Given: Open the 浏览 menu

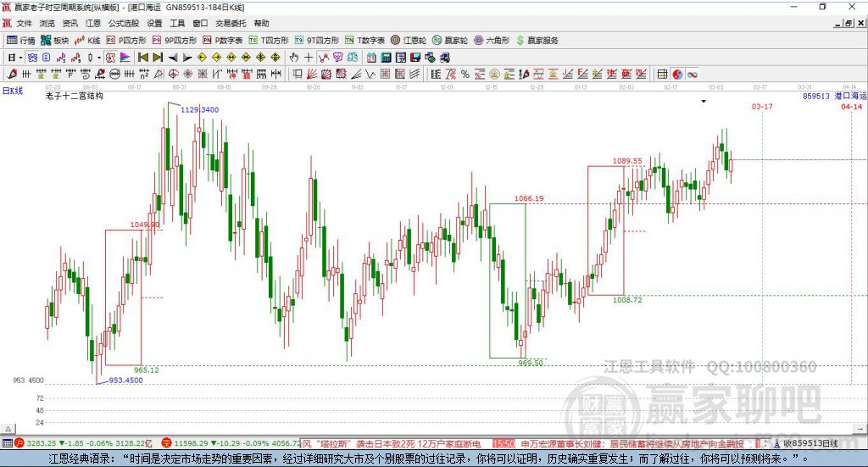Looking at the screenshot, I should click(x=47, y=23).
